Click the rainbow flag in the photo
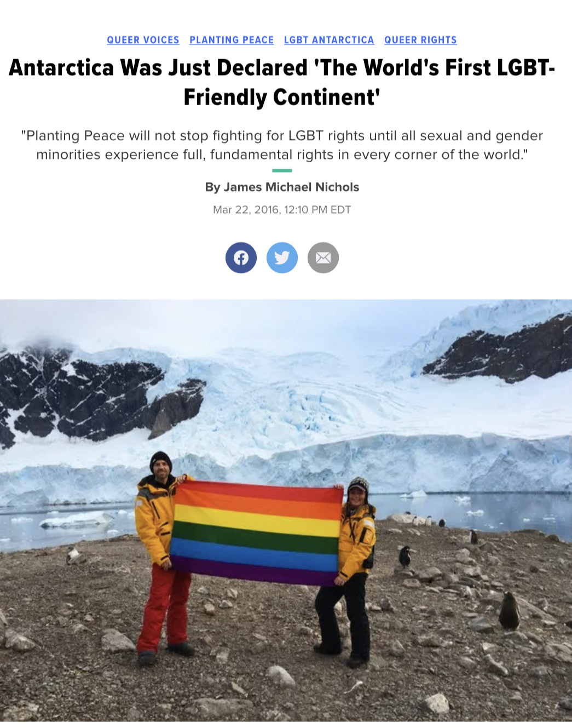 [x=256, y=531]
